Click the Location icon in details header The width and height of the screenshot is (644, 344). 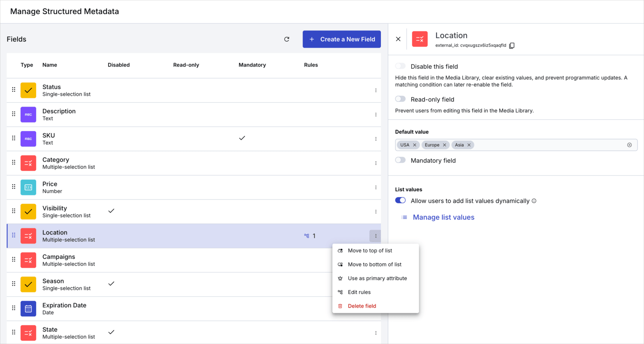coord(420,39)
